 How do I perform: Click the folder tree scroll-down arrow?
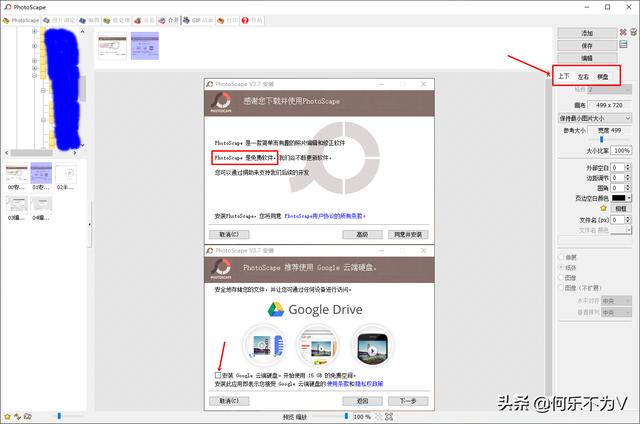[82, 145]
